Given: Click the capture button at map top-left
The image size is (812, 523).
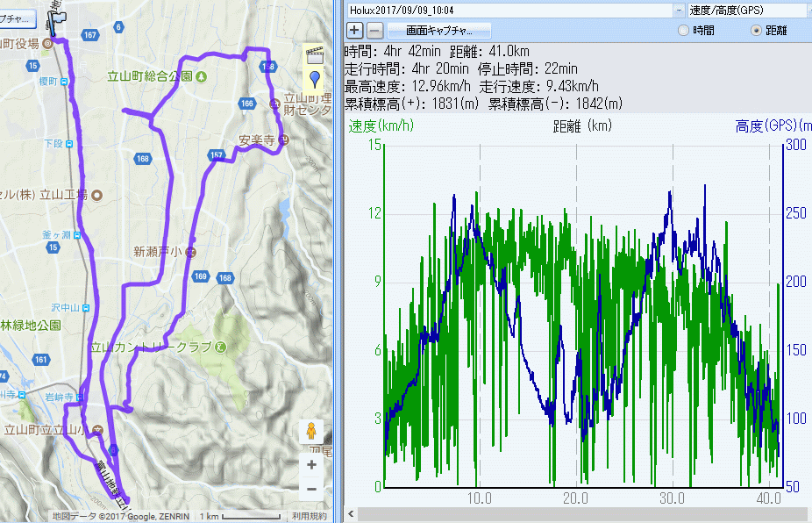Looking at the screenshot, I should click(x=18, y=18).
